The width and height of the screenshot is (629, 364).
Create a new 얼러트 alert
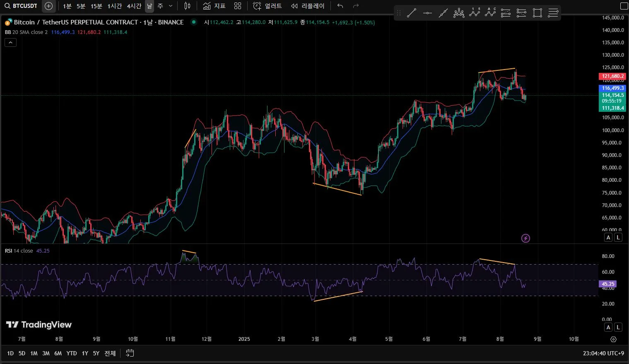pos(268,6)
